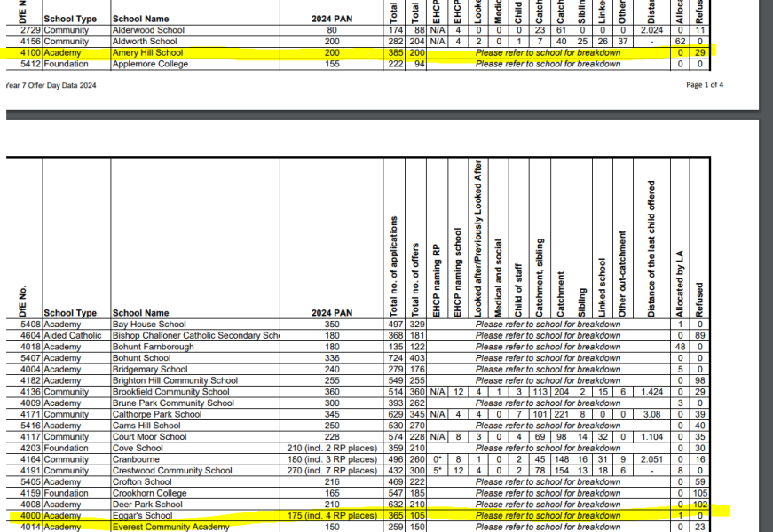Click Brune Park Community School name
Image resolution: width=773 pixels, height=532 pixels.
click(x=173, y=403)
